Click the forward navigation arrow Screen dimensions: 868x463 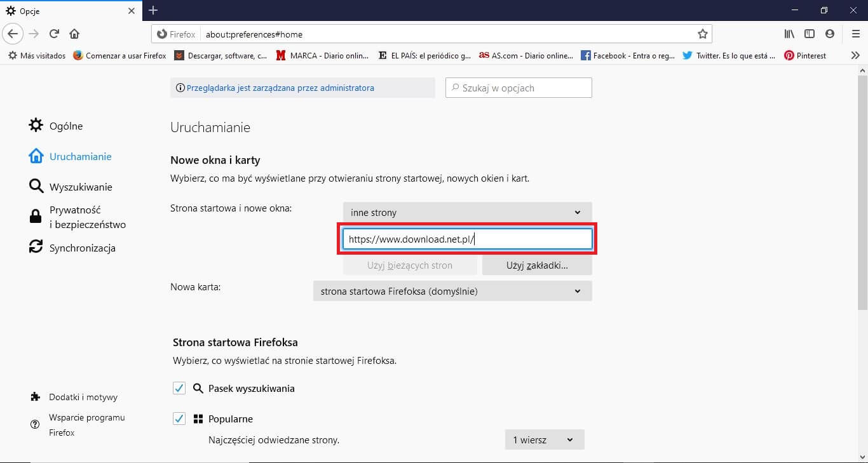tap(34, 34)
